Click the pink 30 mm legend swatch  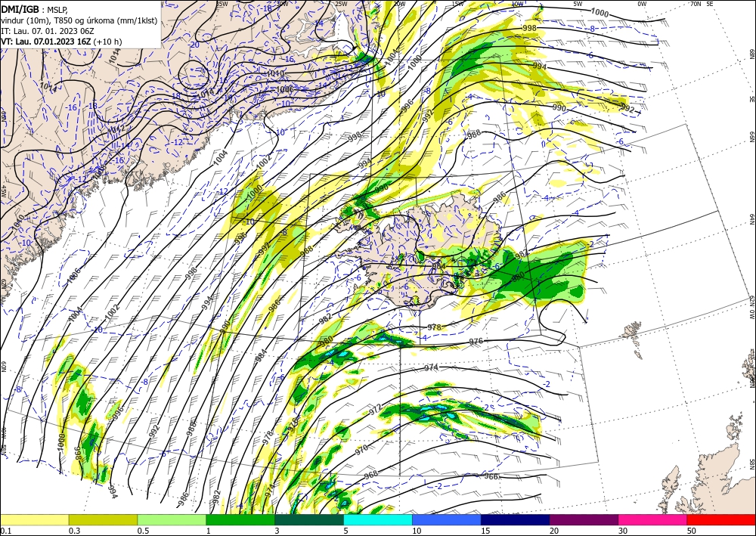point(653,519)
